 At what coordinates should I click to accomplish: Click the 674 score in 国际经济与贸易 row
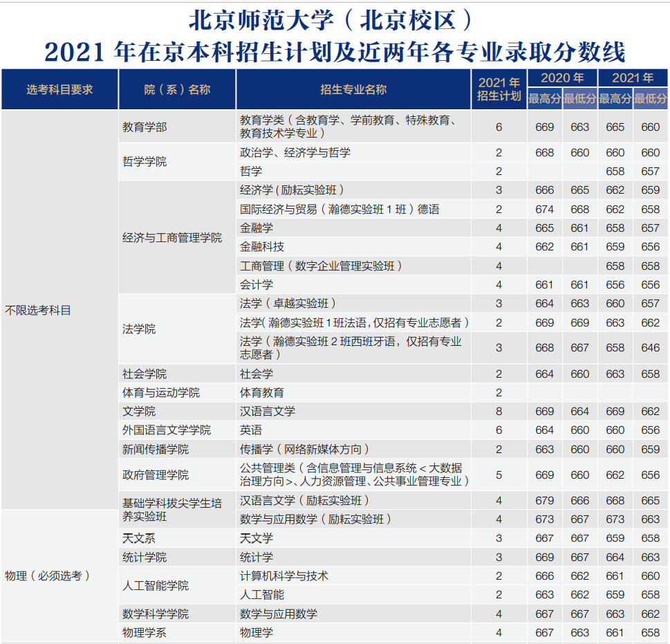(x=545, y=209)
